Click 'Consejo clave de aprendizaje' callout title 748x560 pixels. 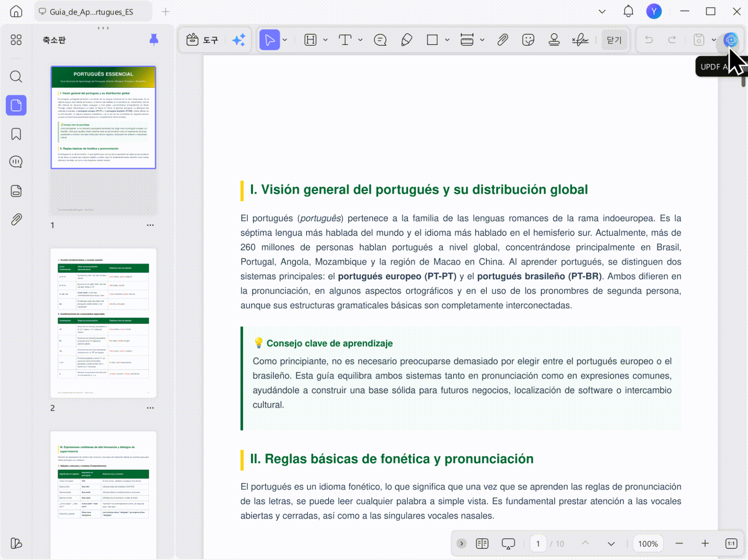[x=329, y=343]
